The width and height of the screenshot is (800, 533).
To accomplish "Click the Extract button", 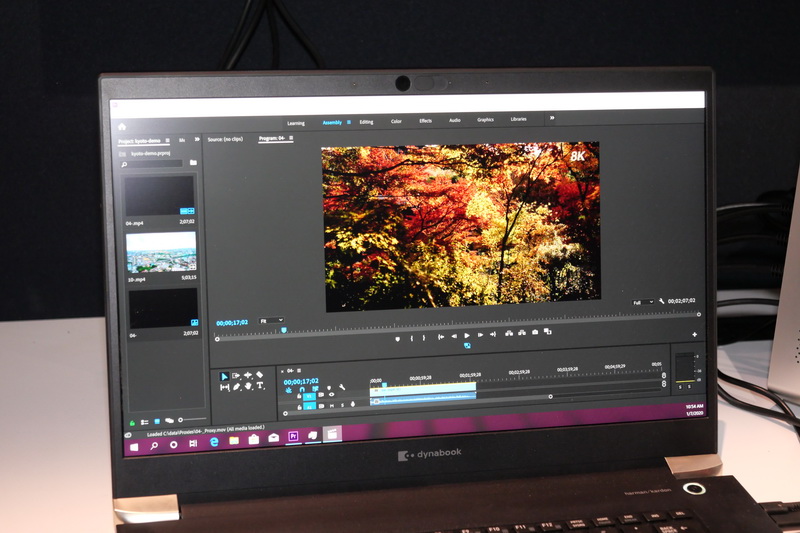I will coord(521,333).
